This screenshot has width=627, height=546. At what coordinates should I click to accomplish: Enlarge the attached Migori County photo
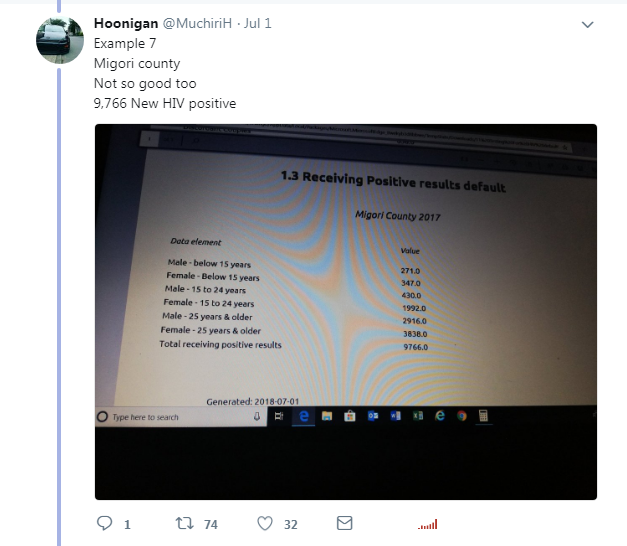[346, 312]
